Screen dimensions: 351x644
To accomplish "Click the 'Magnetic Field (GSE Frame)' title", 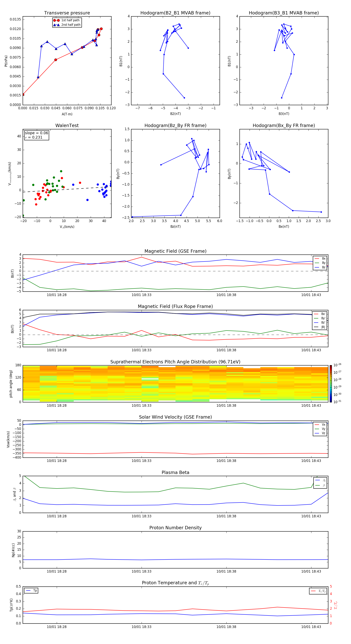I will point(175,251).
